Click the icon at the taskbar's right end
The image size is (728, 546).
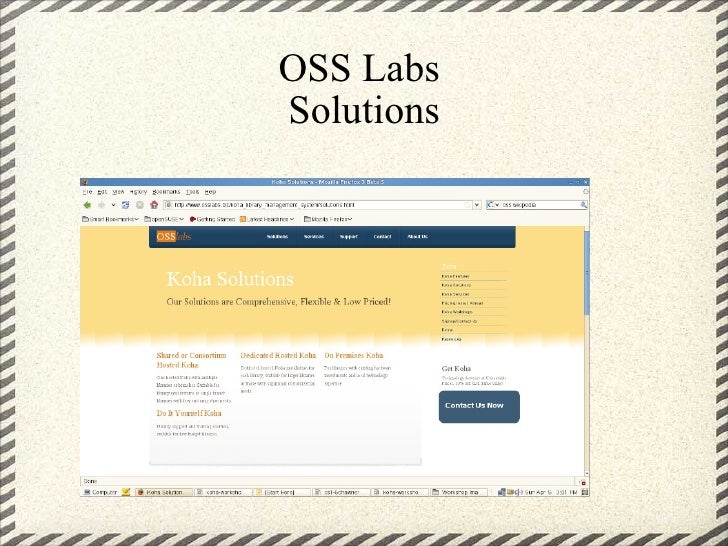(585, 492)
